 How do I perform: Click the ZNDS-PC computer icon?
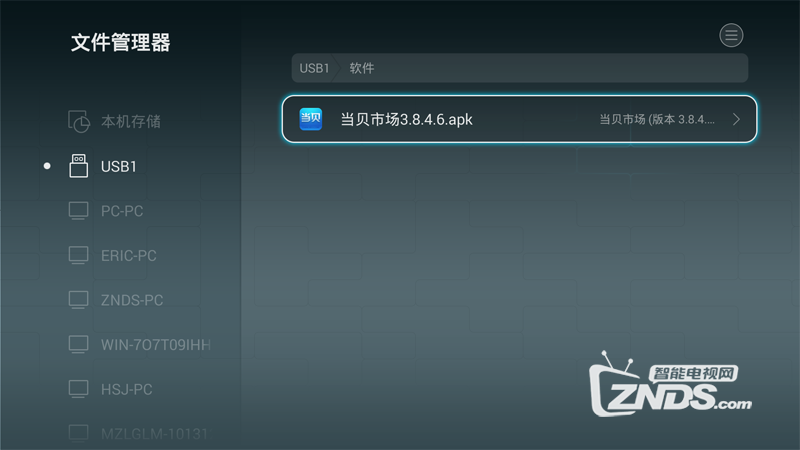(78, 300)
